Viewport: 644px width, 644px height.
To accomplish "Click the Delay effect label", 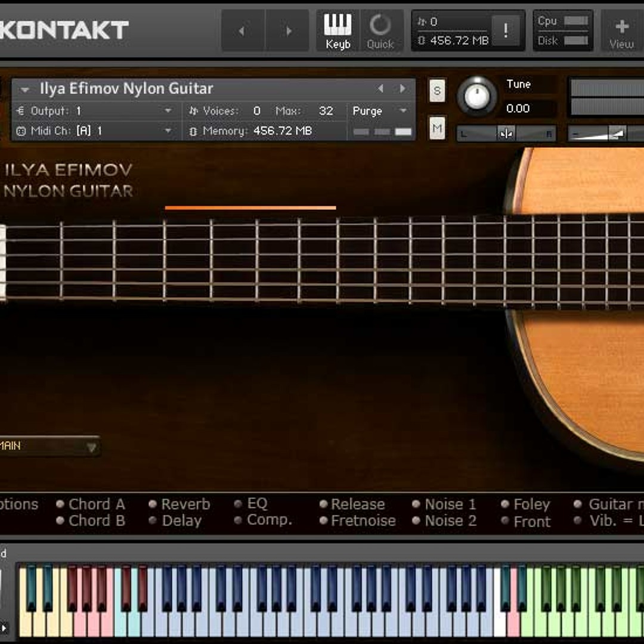I will [x=181, y=521].
